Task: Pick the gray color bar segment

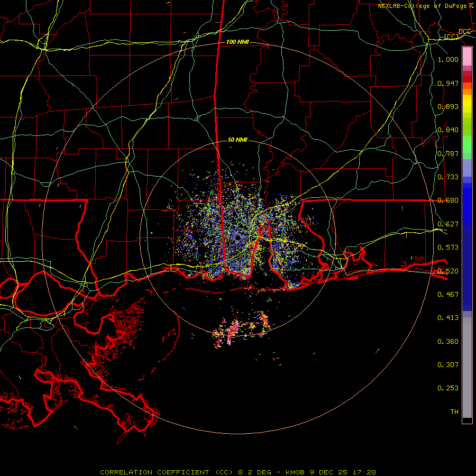Action: point(467,368)
